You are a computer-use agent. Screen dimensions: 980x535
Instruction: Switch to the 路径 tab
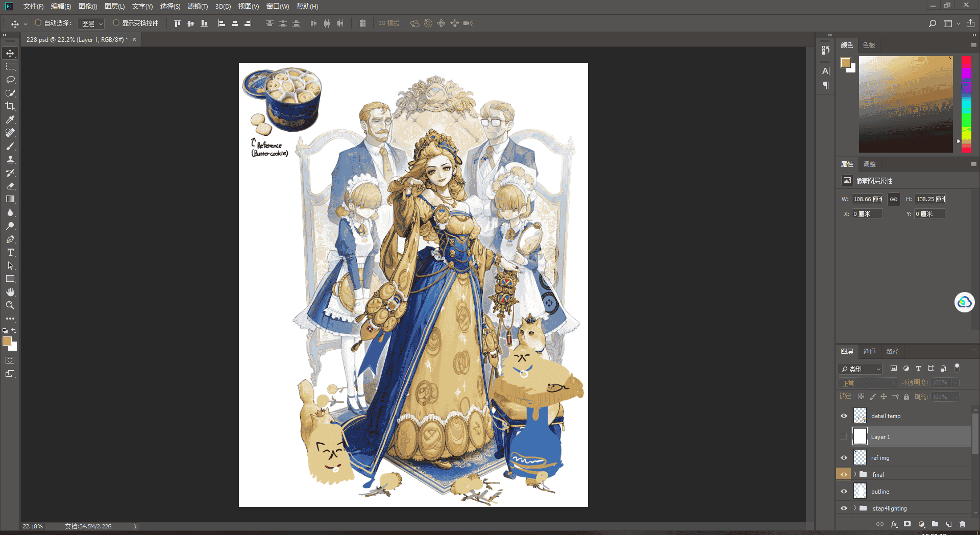pyautogui.click(x=892, y=351)
